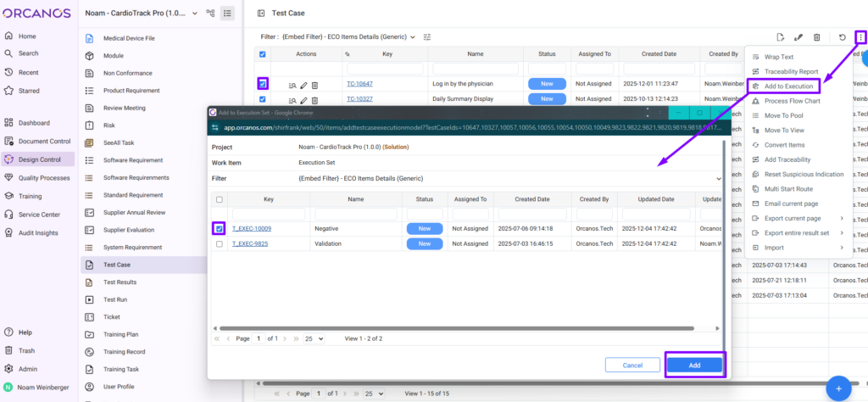Click the Add button in dialog

click(x=694, y=365)
